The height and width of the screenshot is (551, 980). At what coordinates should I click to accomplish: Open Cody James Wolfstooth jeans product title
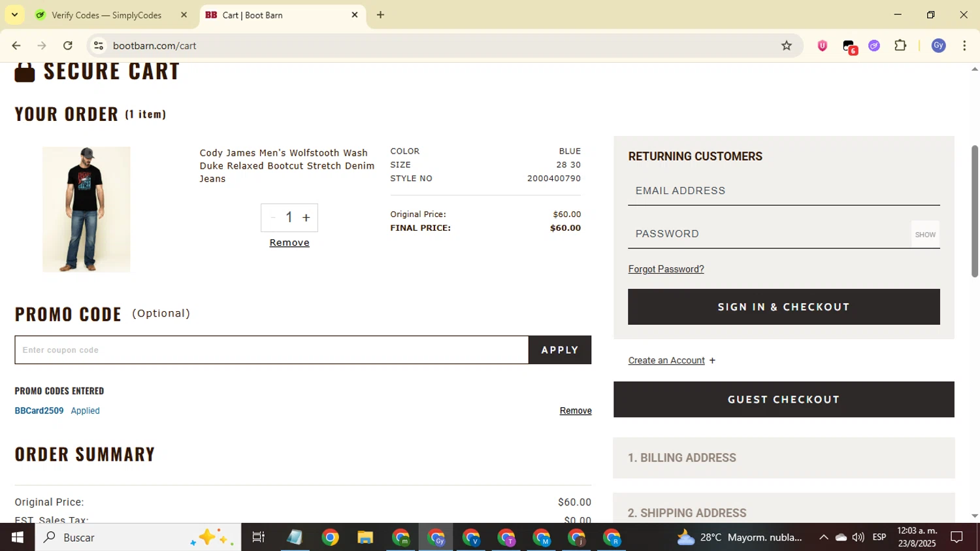click(x=287, y=166)
